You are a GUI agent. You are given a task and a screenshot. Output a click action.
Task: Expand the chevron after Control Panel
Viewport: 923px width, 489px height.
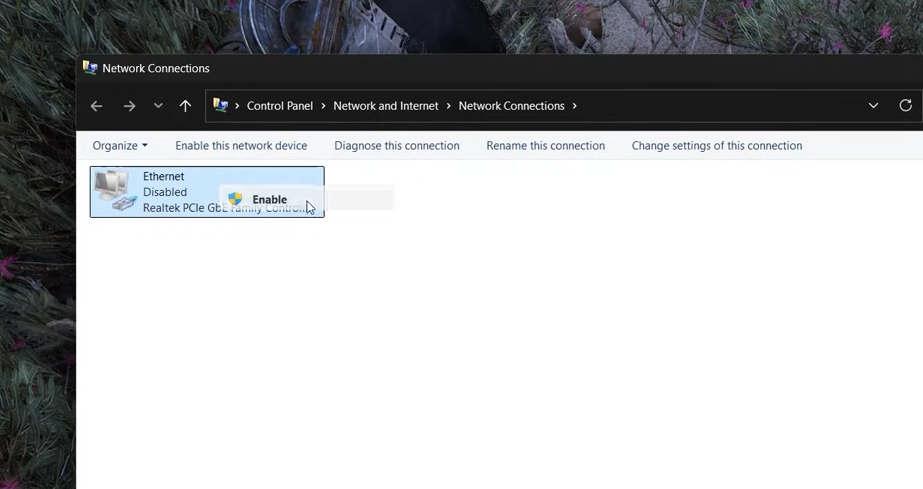click(323, 106)
